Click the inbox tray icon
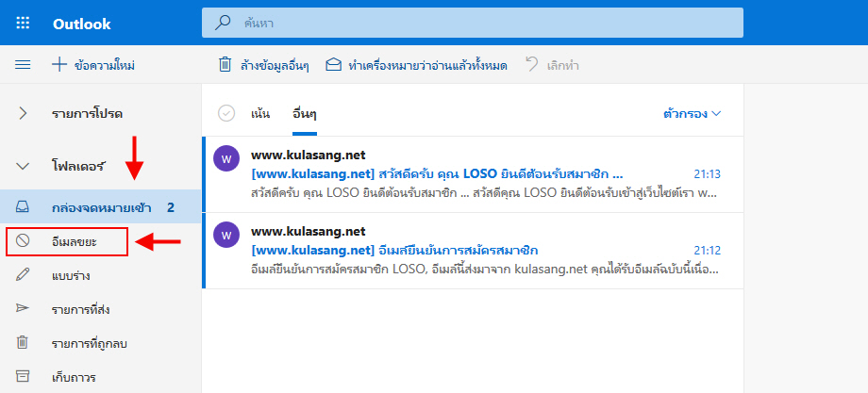This screenshot has height=393, width=868. click(23, 207)
